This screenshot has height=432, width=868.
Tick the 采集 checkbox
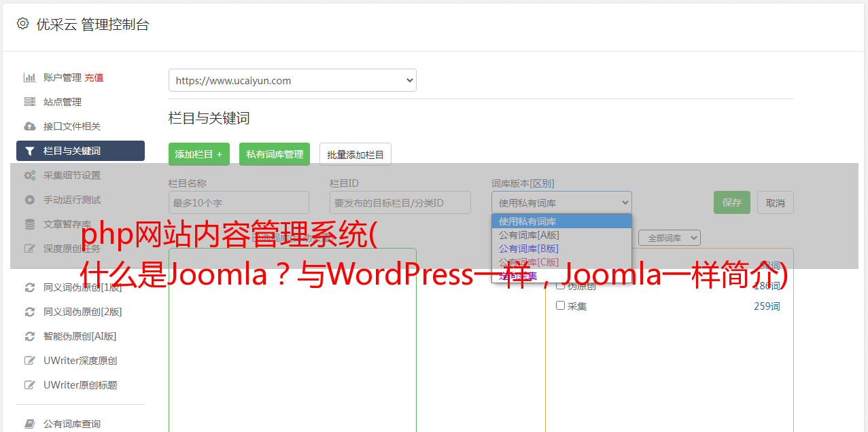point(561,306)
